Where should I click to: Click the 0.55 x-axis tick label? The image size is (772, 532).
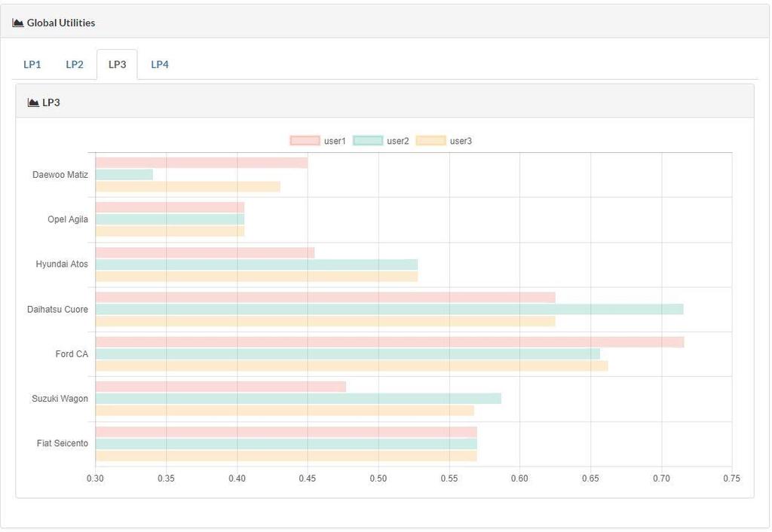[449, 478]
